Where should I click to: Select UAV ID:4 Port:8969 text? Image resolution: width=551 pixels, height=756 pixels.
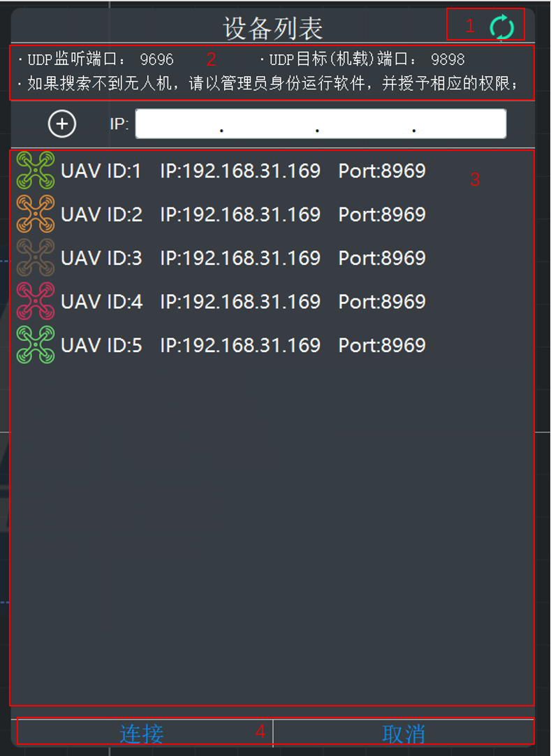click(x=382, y=301)
